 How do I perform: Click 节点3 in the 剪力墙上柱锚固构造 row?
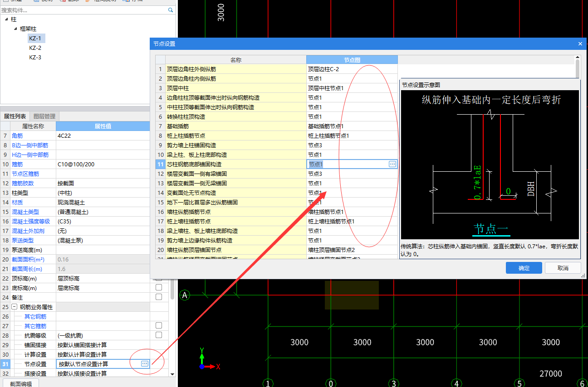(315, 145)
